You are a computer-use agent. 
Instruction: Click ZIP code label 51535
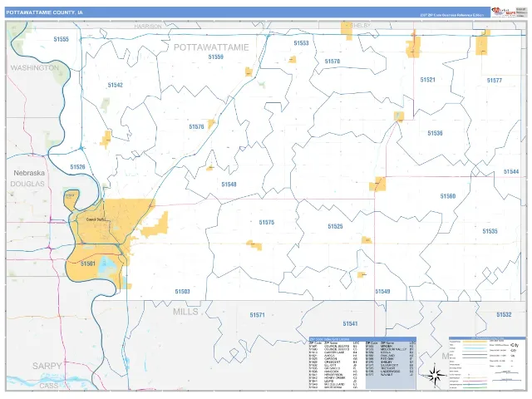(490, 231)
